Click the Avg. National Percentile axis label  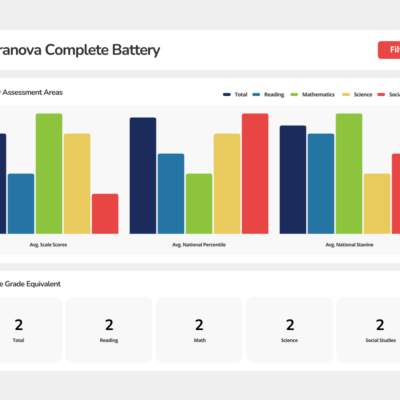[x=199, y=245]
